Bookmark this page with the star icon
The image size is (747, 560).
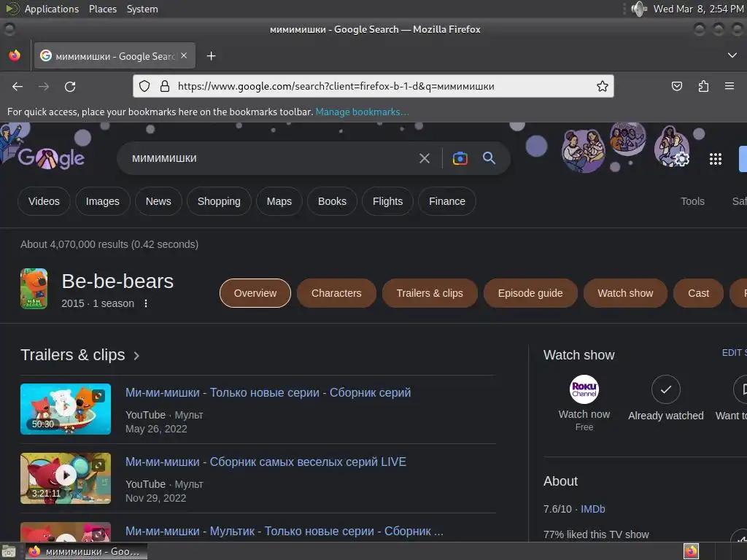coord(602,86)
